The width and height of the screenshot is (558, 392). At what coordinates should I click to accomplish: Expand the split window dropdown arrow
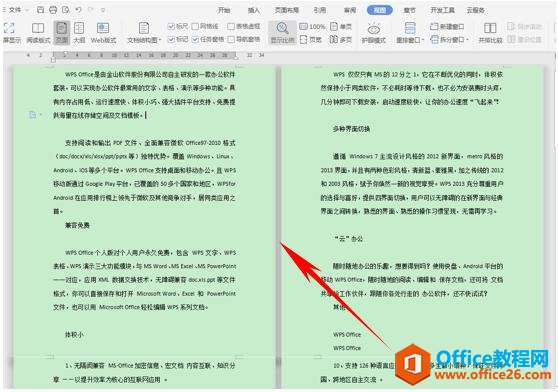click(467, 40)
